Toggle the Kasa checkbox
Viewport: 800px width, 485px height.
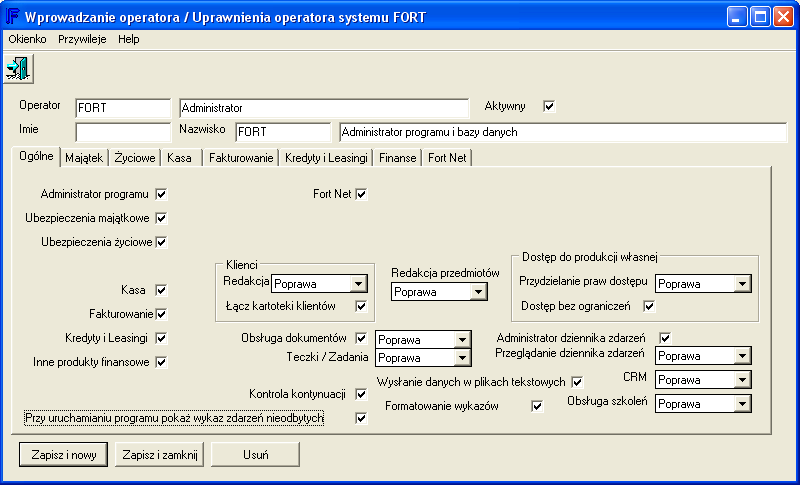click(161, 290)
